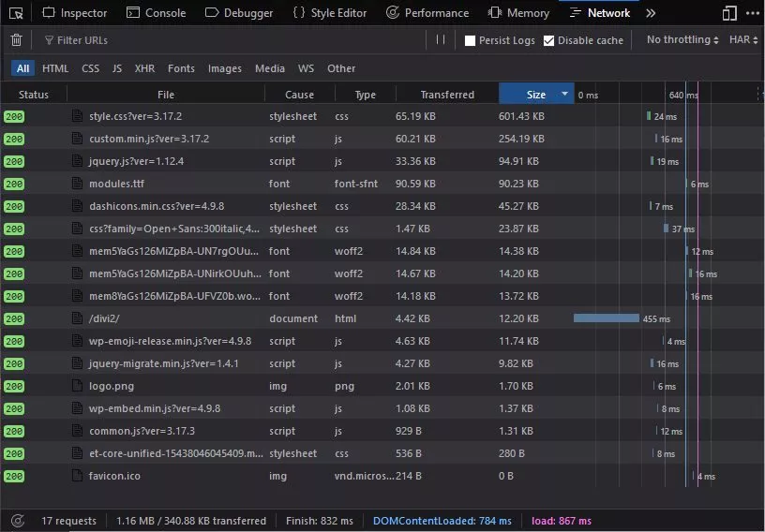Pause network recording
The width and height of the screenshot is (765, 532).
click(441, 40)
